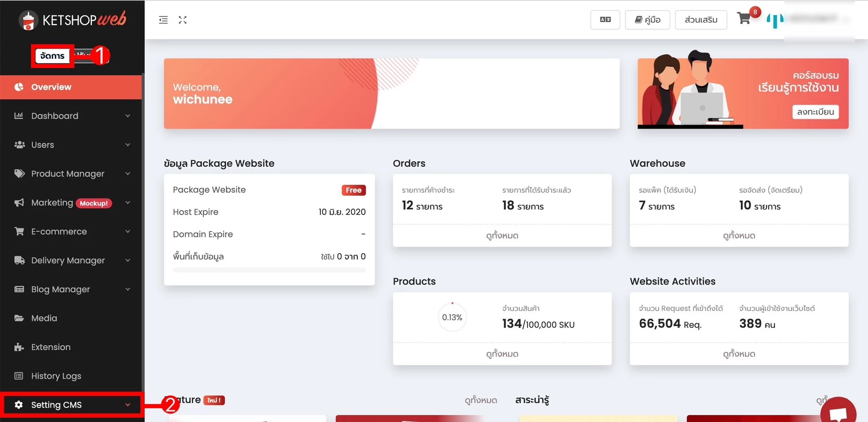
Task: Click the Media folder icon
Action: pyautogui.click(x=19, y=318)
